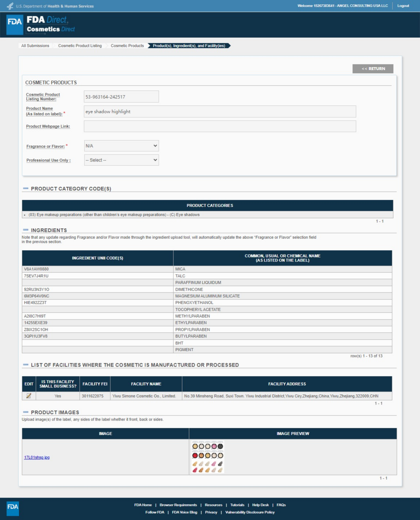Open the Help Desk footer link
The width and height of the screenshot is (420, 520).
[260, 505]
